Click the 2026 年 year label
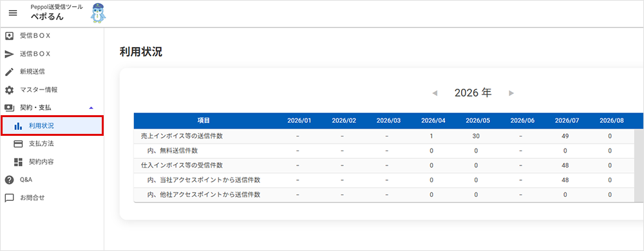The height and width of the screenshot is (251, 644). [x=473, y=93]
